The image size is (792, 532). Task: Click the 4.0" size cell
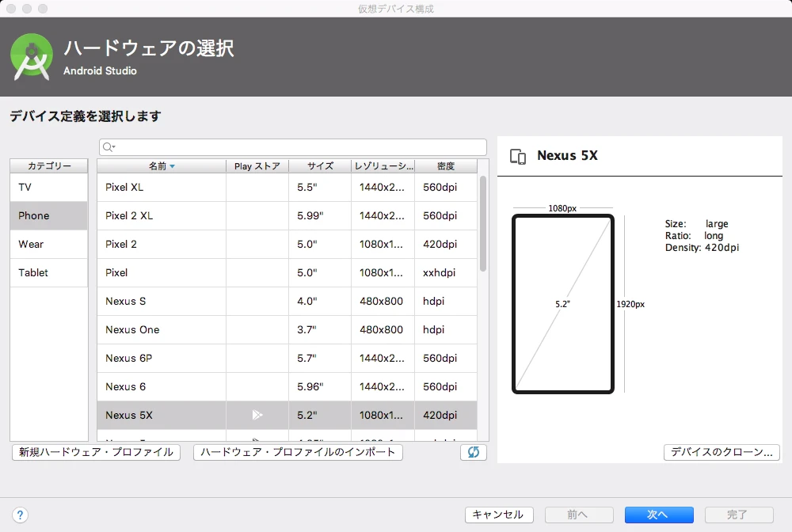320,302
